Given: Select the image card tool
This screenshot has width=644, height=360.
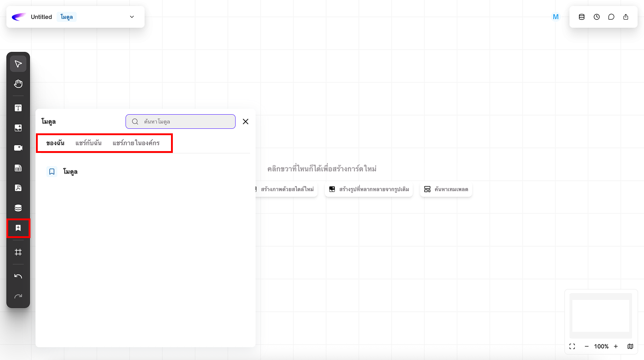Looking at the screenshot, I should [x=18, y=128].
